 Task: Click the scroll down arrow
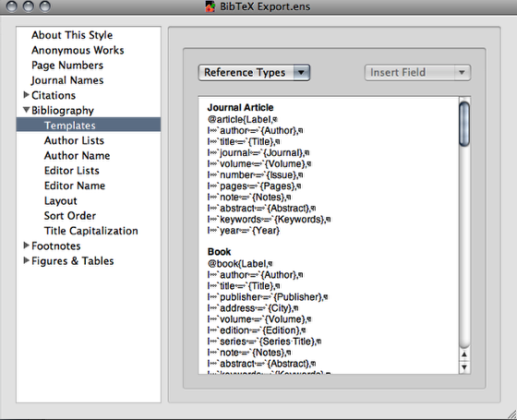pyautogui.click(x=464, y=367)
